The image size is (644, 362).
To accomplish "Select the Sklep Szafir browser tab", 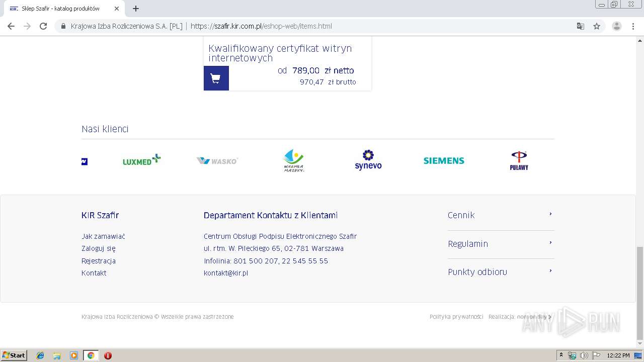I will (x=64, y=9).
